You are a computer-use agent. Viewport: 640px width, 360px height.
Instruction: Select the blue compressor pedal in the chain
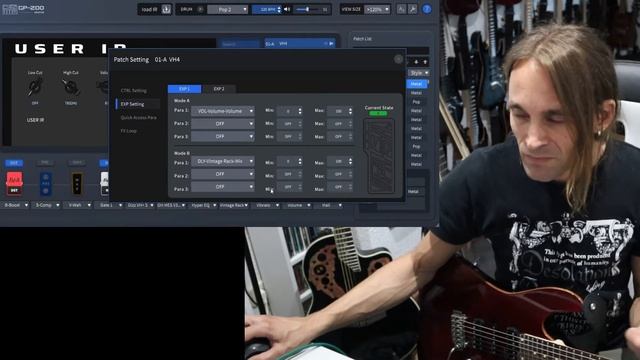45,183
